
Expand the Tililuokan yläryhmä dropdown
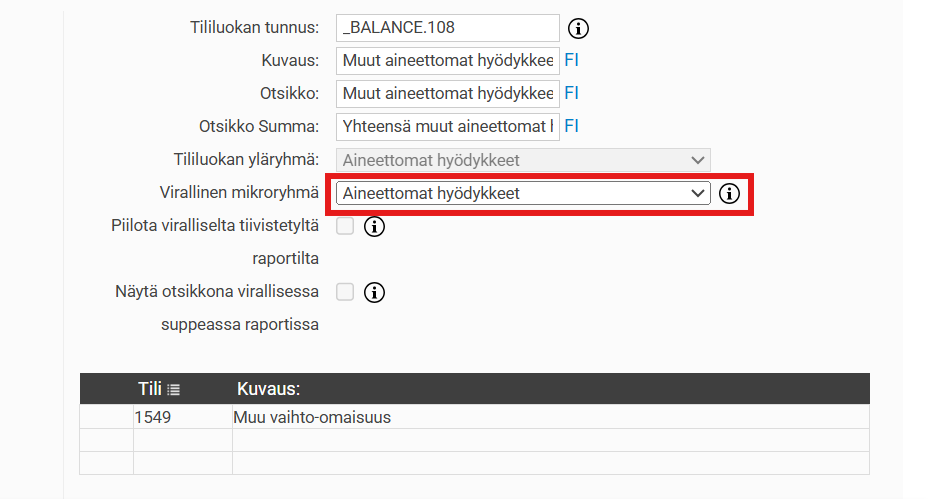(522, 160)
